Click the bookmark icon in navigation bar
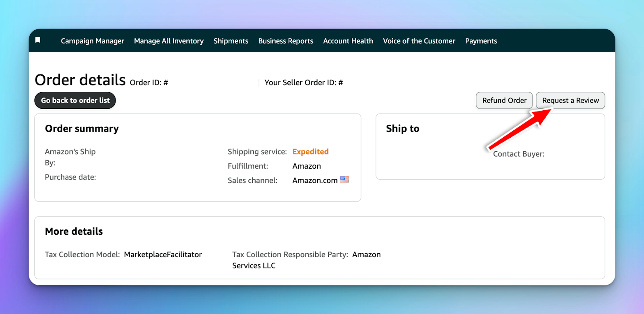644x314 pixels. [38, 40]
